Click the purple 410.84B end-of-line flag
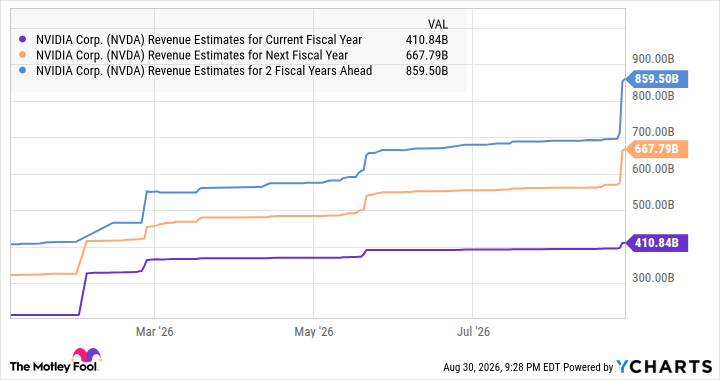 pyautogui.click(x=657, y=243)
